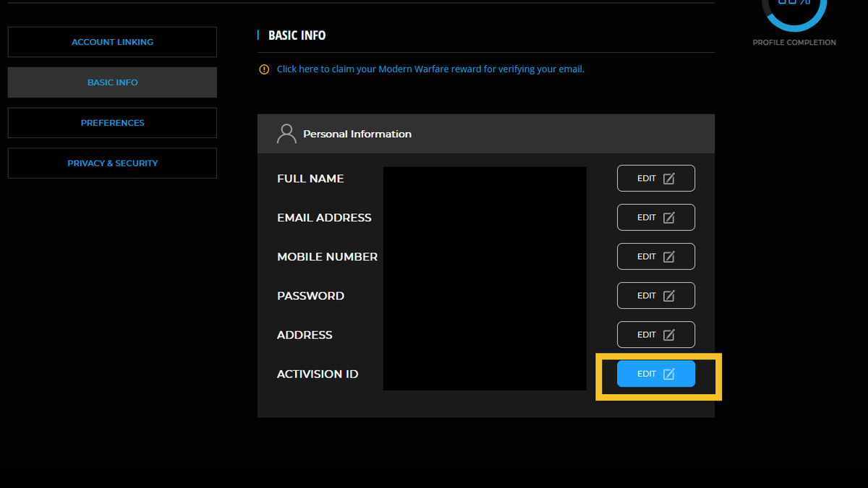This screenshot has height=488, width=868.
Task: Click the EMAIL ADDRESS label
Action: click(x=324, y=218)
